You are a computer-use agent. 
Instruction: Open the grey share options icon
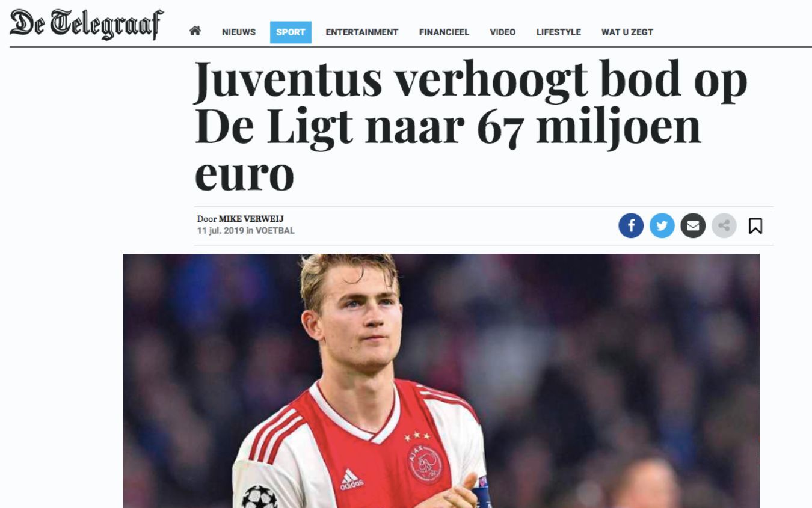pos(724,226)
